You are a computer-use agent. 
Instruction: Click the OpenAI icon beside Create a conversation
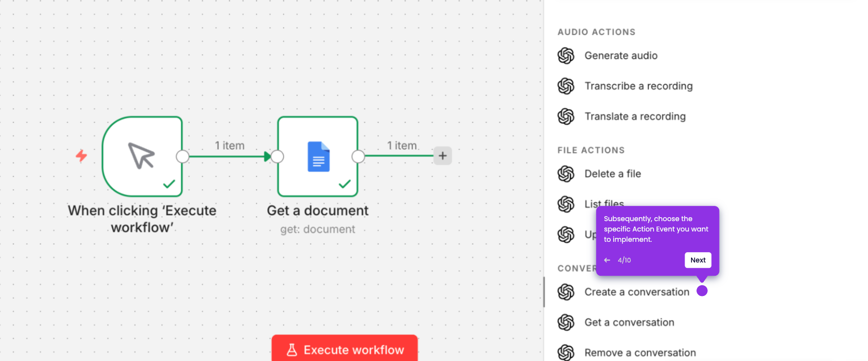coord(566,292)
